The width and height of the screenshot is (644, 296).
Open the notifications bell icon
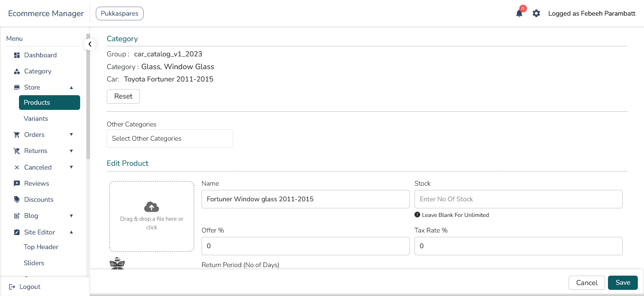pyautogui.click(x=519, y=14)
